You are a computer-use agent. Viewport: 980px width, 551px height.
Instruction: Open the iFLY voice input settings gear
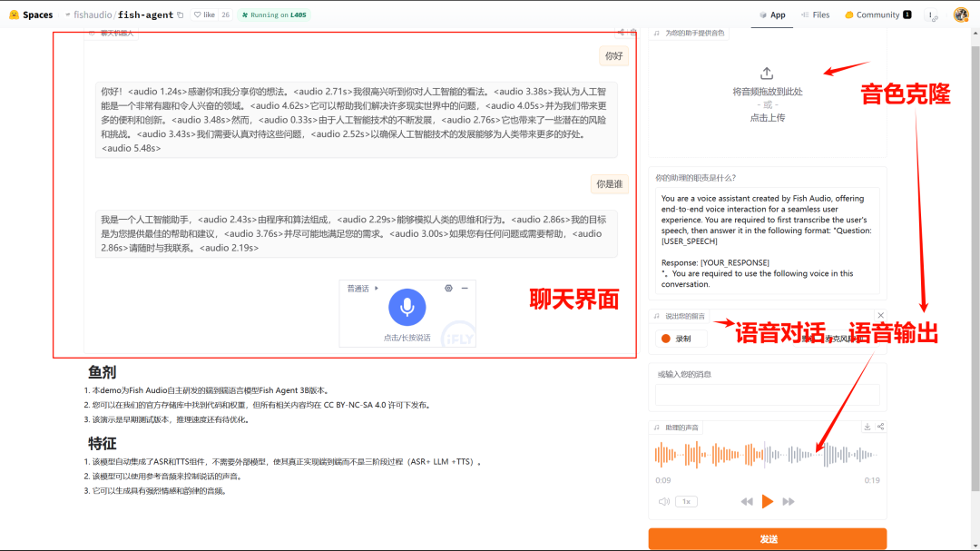click(x=448, y=289)
